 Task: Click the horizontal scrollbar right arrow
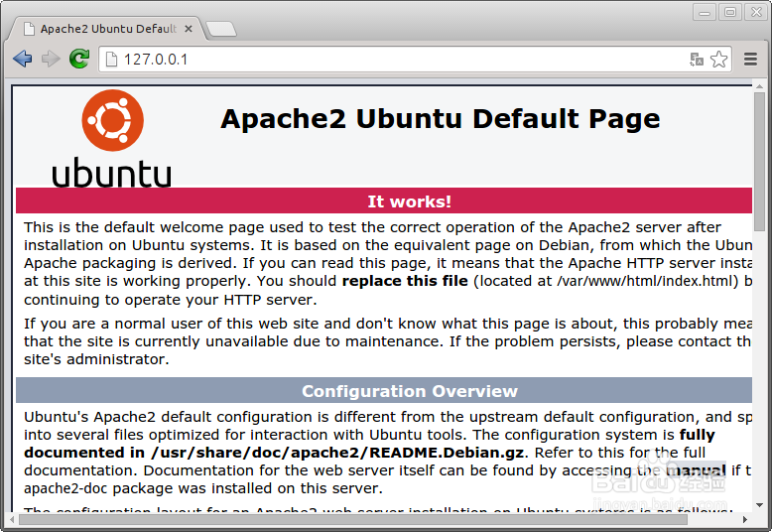[745, 519]
